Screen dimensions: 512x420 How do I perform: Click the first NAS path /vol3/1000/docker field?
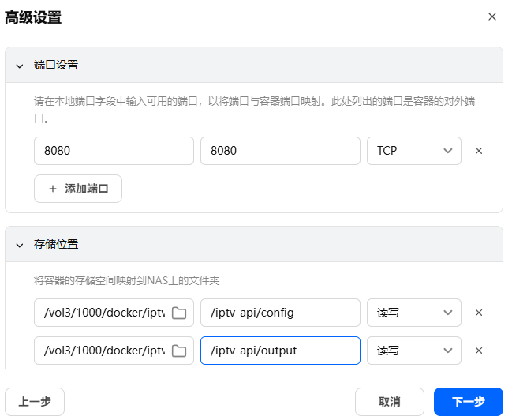[x=101, y=313]
